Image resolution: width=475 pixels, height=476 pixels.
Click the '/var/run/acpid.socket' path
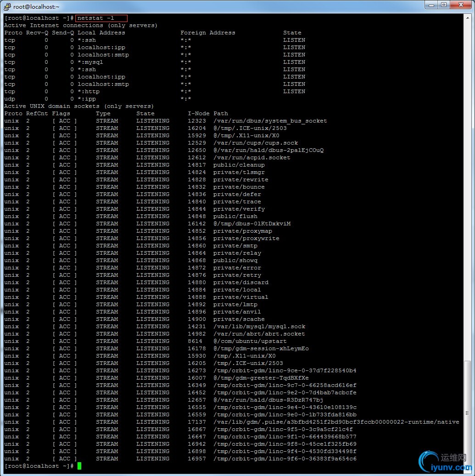[x=251, y=157]
